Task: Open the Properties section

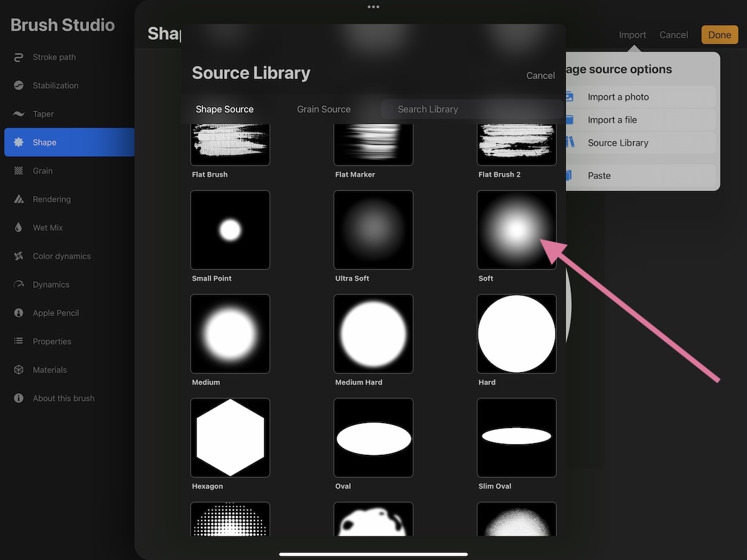Action: pyautogui.click(x=68, y=341)
